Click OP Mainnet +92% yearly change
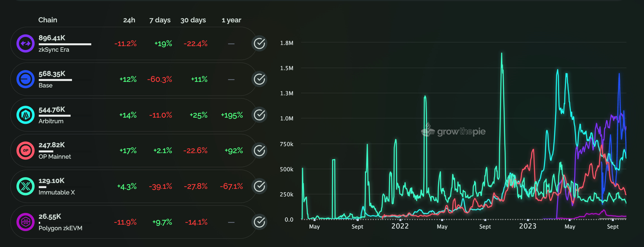644x247 pixels. pyautogui.click(x=234, y=151)
